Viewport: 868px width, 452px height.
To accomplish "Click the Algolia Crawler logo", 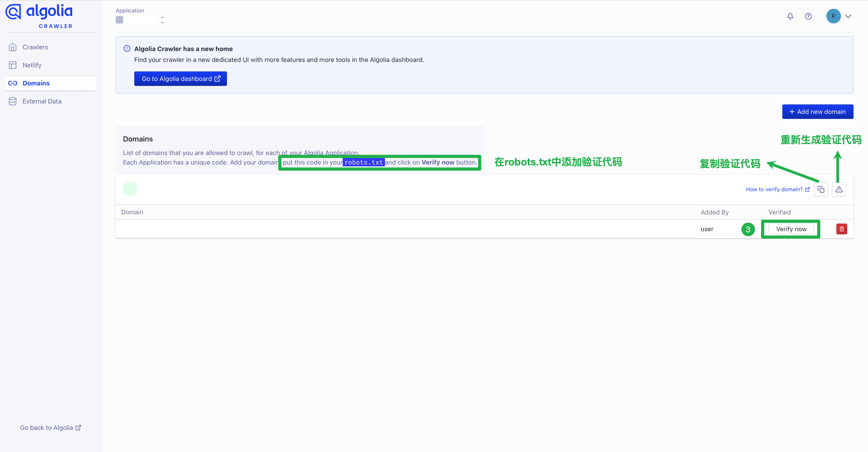I will point(39,16).
